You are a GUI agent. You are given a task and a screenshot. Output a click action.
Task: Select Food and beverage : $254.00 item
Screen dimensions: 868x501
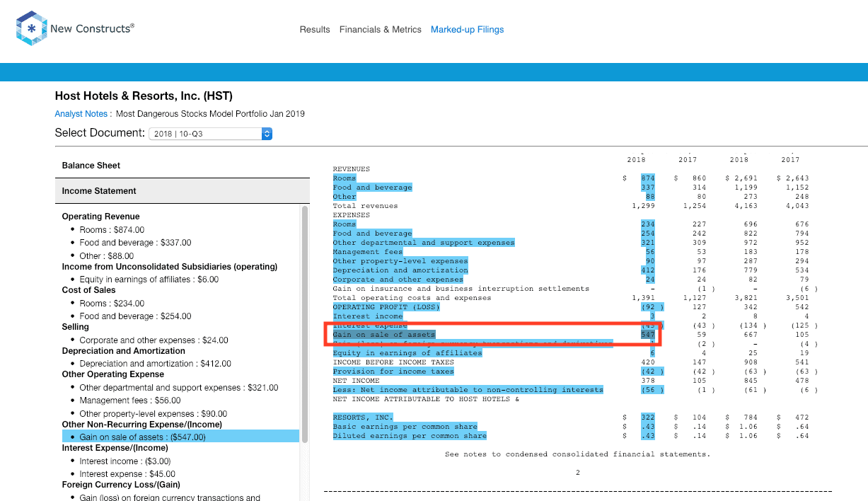coord(135,316)
